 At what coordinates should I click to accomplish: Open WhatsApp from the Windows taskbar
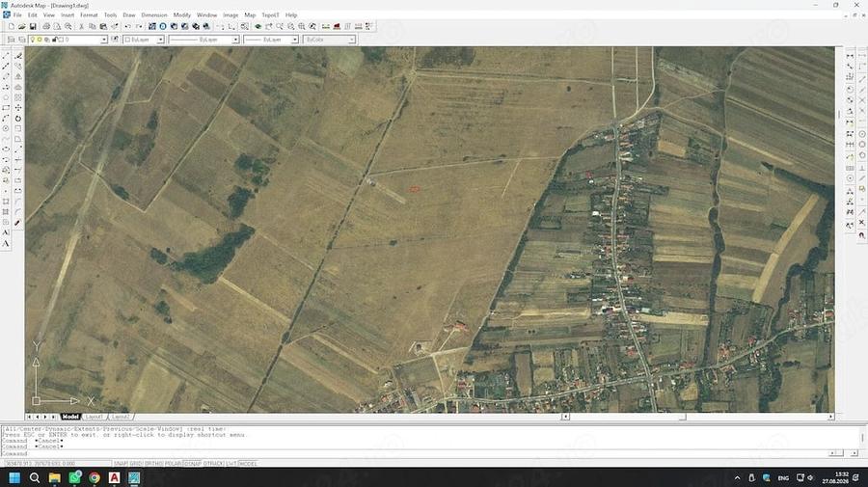click(74, 477)
